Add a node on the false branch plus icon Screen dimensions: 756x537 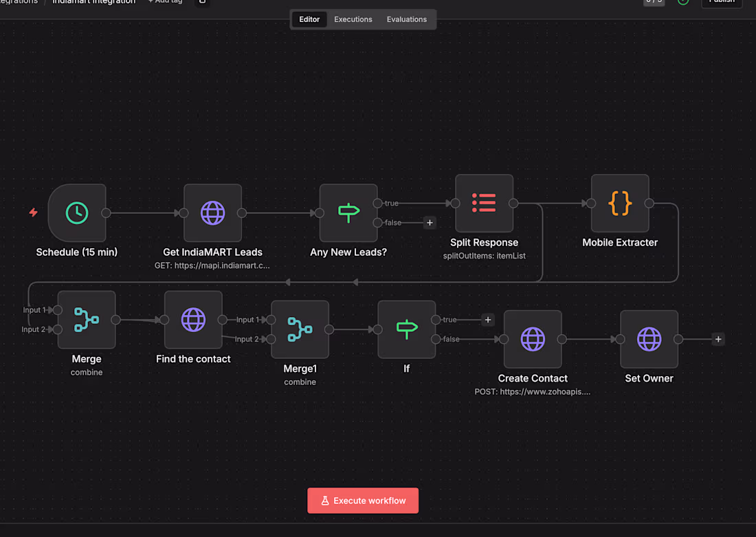[430, 223]
